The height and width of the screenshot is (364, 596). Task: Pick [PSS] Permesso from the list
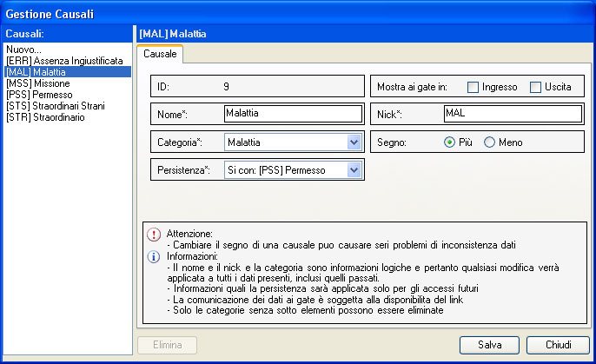tap(38, 95)
